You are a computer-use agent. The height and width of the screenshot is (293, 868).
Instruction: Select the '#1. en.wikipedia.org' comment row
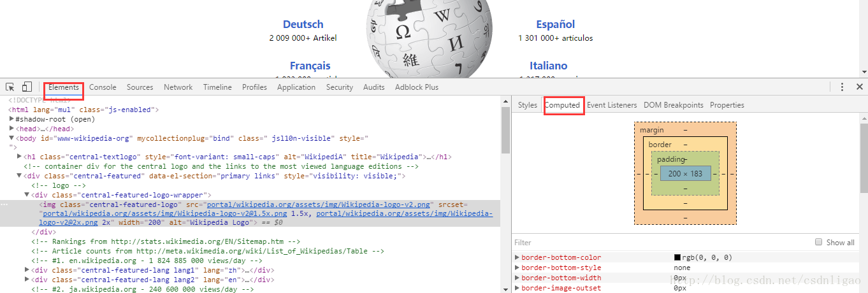click(147, 261)
